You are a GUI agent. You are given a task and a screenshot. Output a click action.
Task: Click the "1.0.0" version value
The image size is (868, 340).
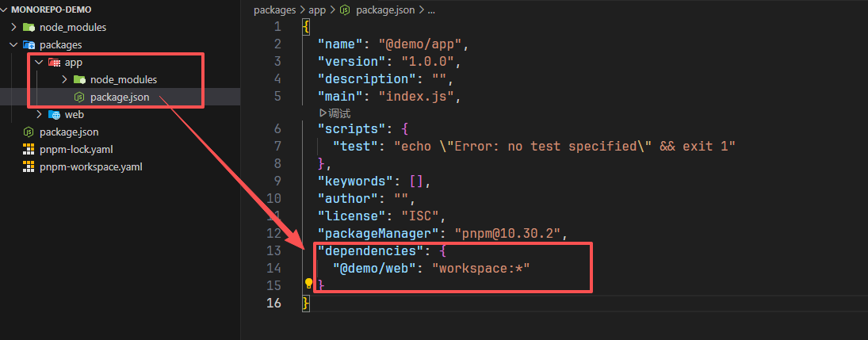[427, 62]
